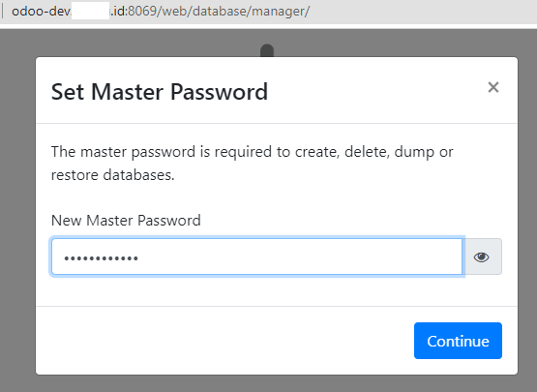537x392 pixels.
Task: Click the Continue button
Action: pyautogui.click(x=458, y=341)
